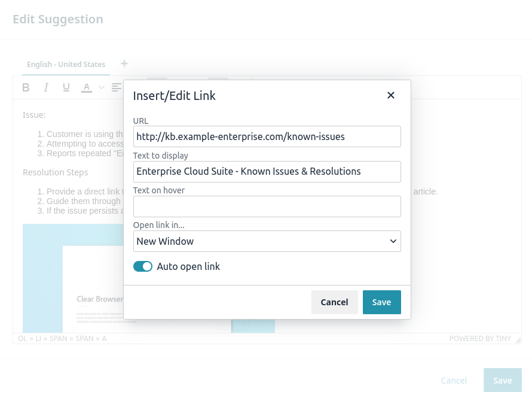
Task: Click the URL input field
Action: [x=267, y=136]
